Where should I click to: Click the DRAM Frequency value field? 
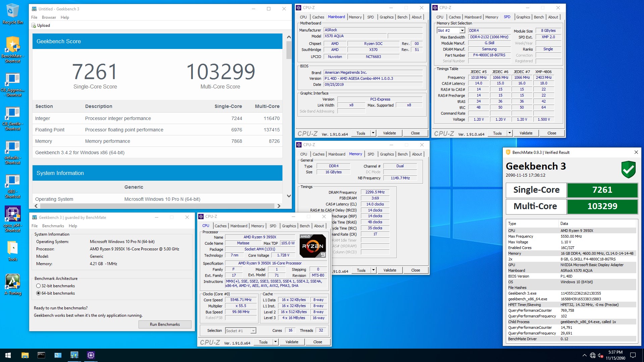point(375,192)
